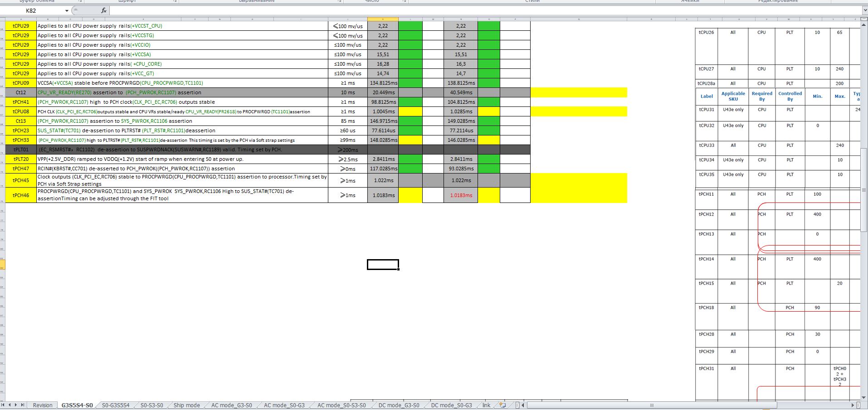Image resolution: width=868 pixels, height=410 pixels.
Task: Select the tCPU09 label cell
Action: click(21, 83)
